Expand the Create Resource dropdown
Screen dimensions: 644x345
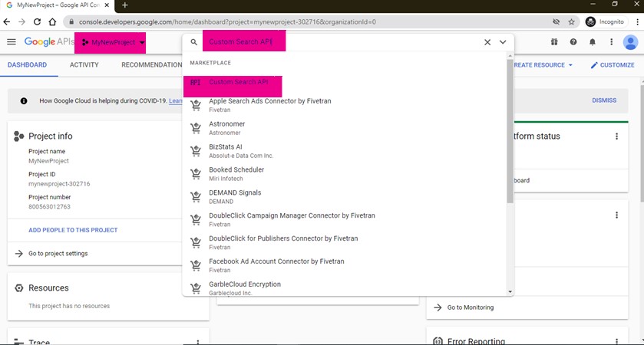[x=543, y=65]
